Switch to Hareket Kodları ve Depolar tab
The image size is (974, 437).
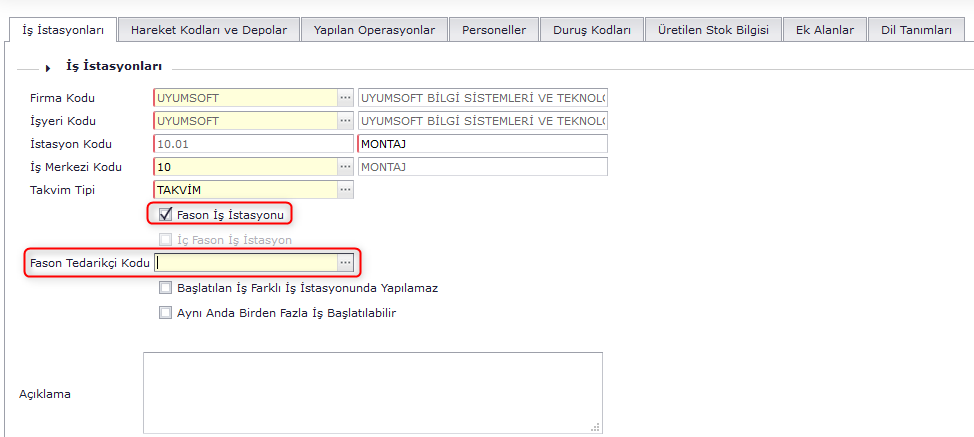(x=209, y=30)
